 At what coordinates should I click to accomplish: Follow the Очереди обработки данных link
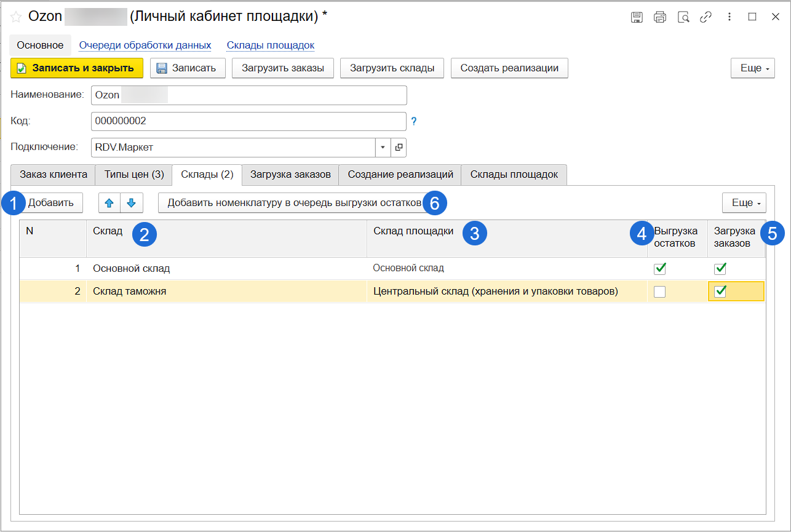coord(145,46)
